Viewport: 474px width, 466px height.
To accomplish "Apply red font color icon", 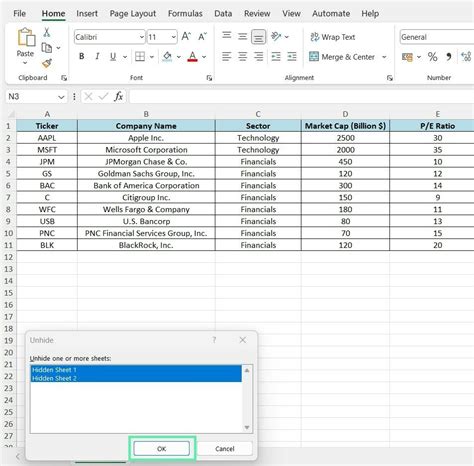I will coord(192,57).
